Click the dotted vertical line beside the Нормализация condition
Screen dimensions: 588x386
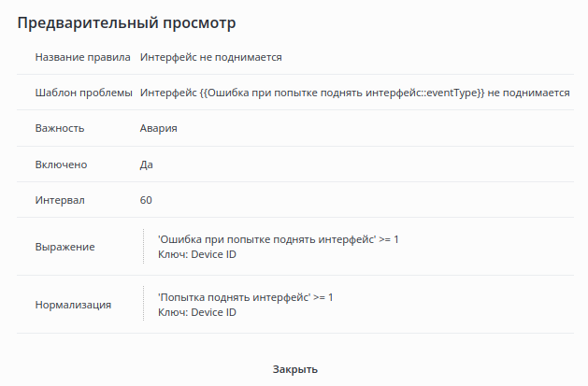(143, 305)
